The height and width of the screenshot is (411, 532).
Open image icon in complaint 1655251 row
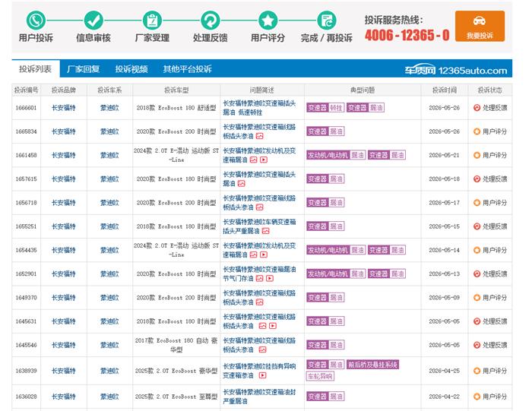(266, 231)
